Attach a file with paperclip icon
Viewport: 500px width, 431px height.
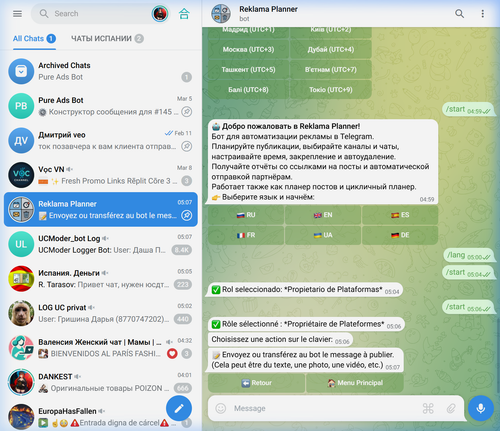click(451, 408)
